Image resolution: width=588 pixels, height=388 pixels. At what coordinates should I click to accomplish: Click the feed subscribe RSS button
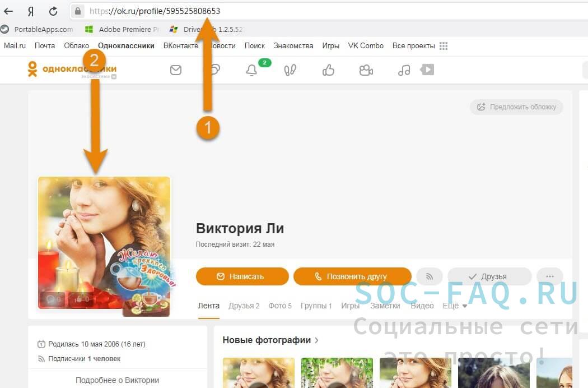pos(430,276)
